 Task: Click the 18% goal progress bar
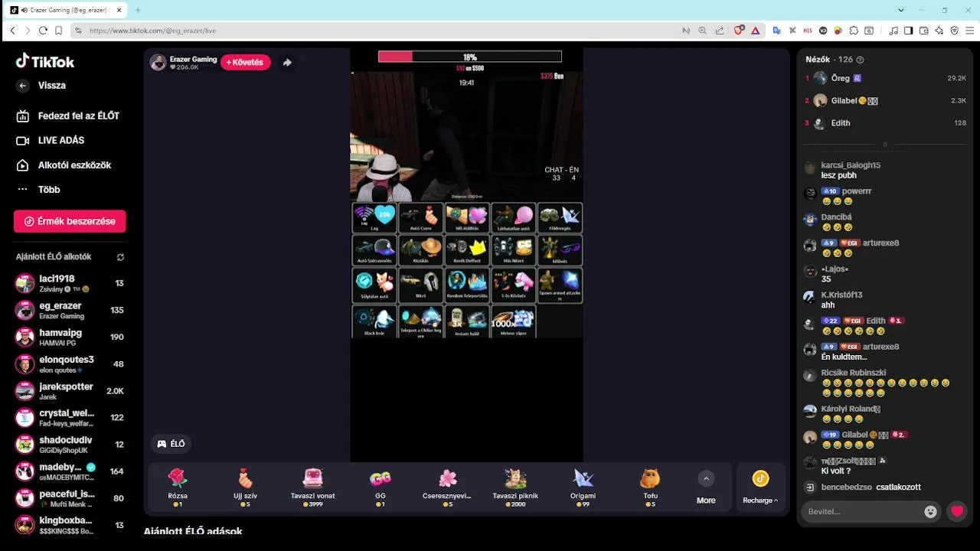tap(469, 57)
